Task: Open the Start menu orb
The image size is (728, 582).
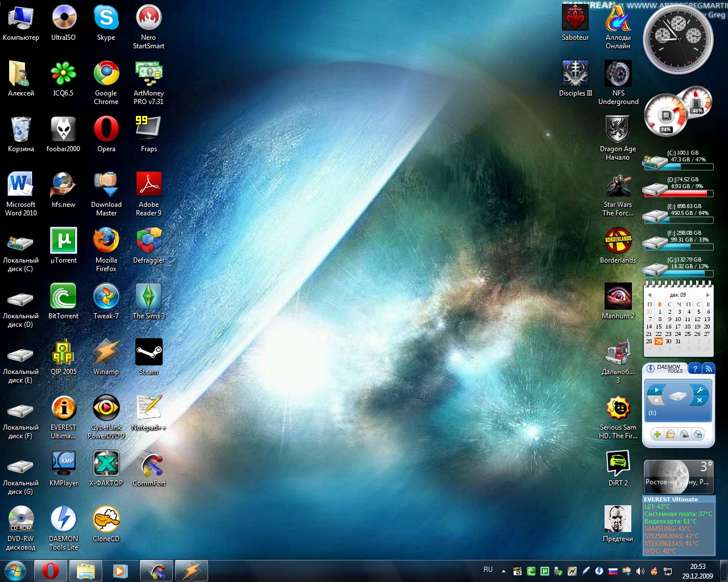Action: coord(15,571)
